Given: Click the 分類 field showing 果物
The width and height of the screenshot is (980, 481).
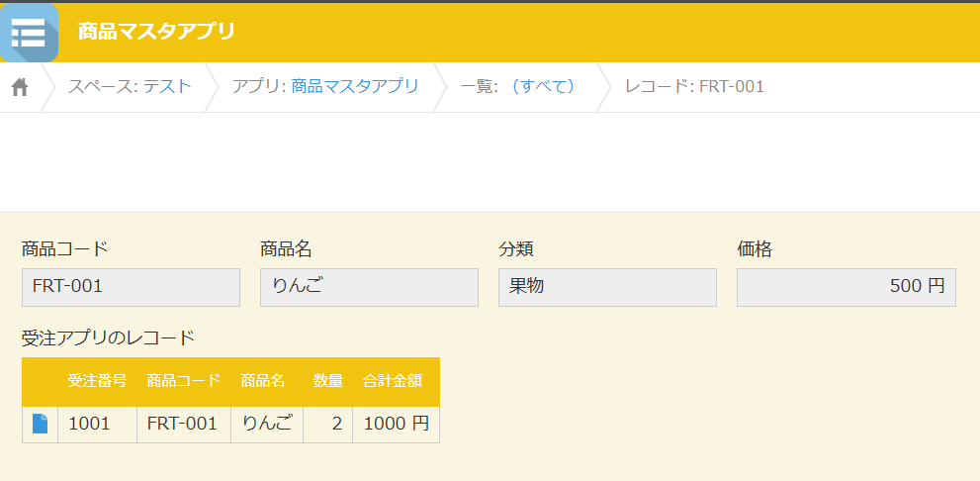Looking at the screenshot, I should [x=607, y=288].
